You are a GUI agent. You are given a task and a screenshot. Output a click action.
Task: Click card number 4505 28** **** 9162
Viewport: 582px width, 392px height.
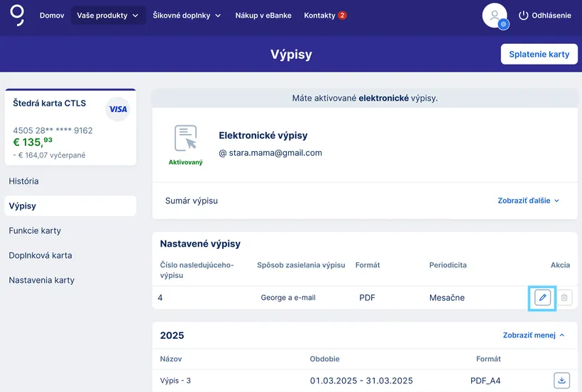pos(53,130)
